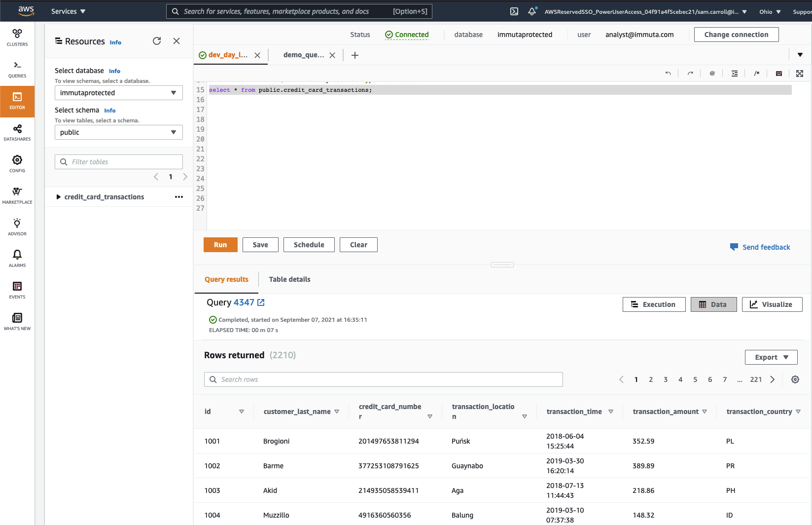Expand the credit_card_transactions table tree
Viewport: 812px width, 525px height.
pos(59,197)
